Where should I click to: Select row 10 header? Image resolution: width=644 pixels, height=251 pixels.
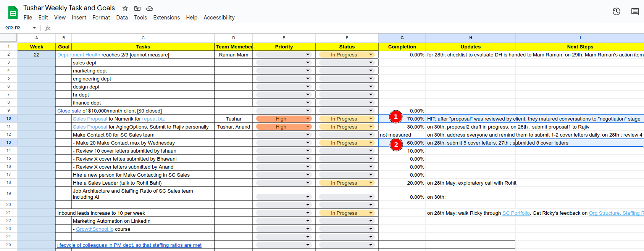8,119
